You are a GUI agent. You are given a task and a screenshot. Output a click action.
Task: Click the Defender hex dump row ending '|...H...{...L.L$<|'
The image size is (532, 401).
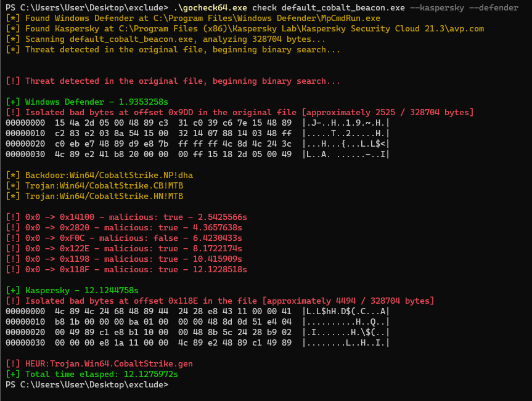[197, 144]
